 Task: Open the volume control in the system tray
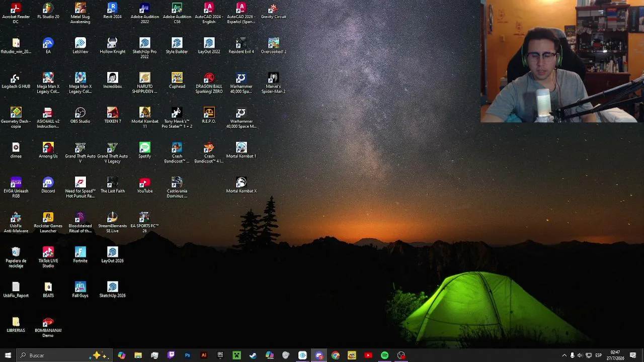580,355
